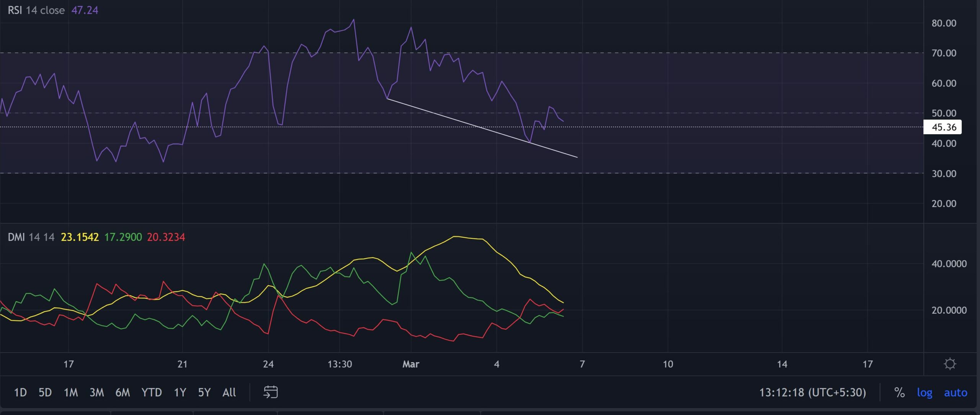Select the 1D time range
This screenshot has height=415, width=980.
click(20, 392)
